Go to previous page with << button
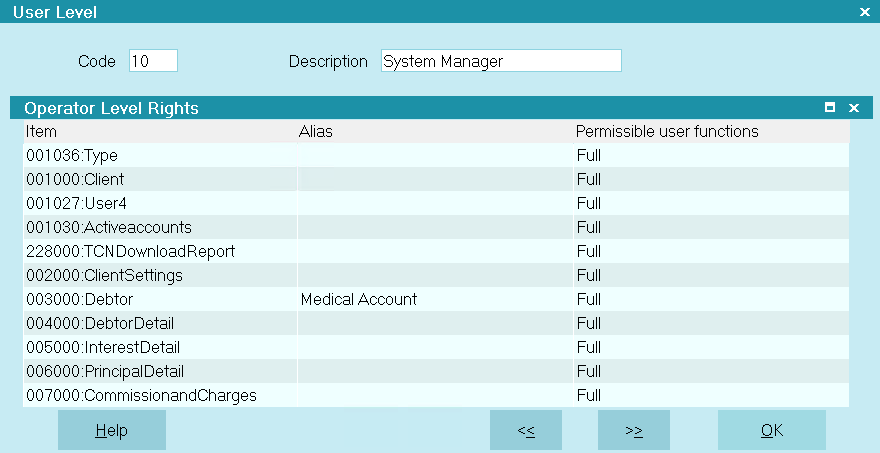Screen dimensions: 880x453 coord(526,430)
